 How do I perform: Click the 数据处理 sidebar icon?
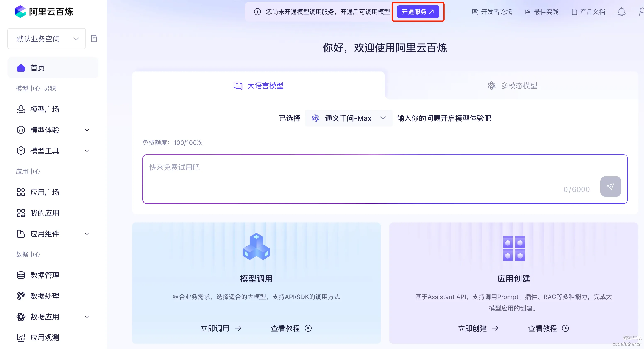click(21, 296)
